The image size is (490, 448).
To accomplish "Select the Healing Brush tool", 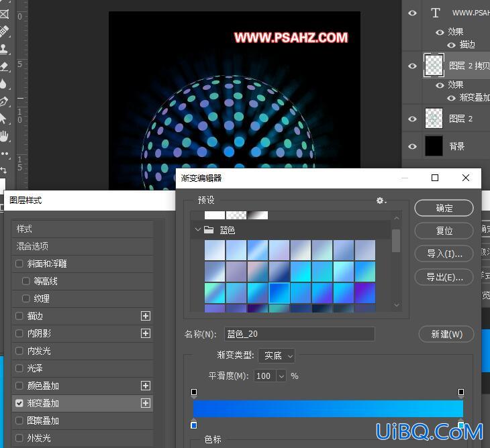I will pos(4,31).
